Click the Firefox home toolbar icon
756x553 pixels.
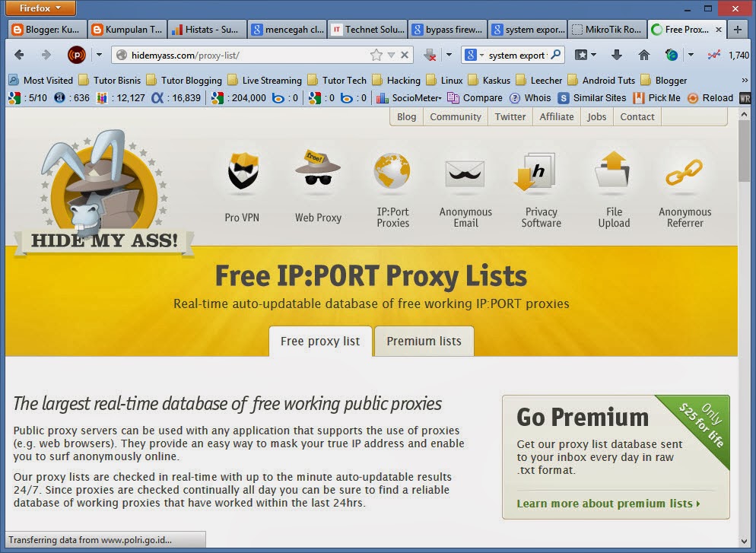coord(643,55)
